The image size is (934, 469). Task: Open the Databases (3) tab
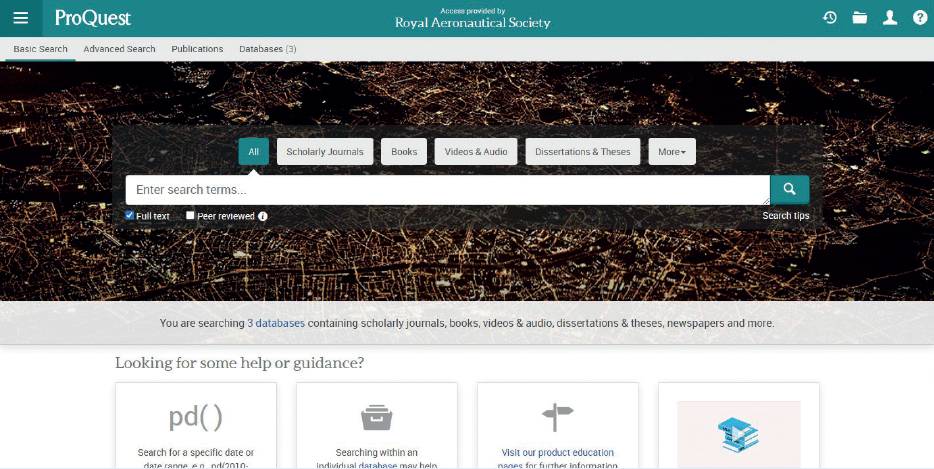pos(267,49)
